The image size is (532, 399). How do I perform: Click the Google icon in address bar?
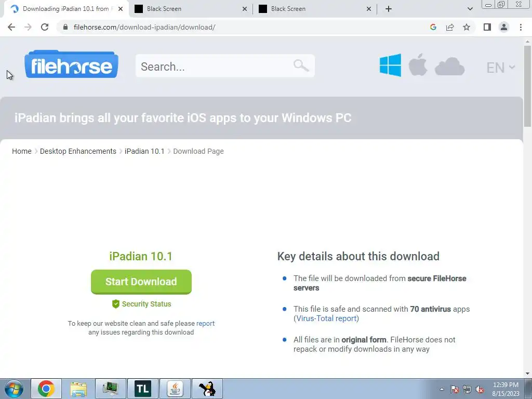433,27
